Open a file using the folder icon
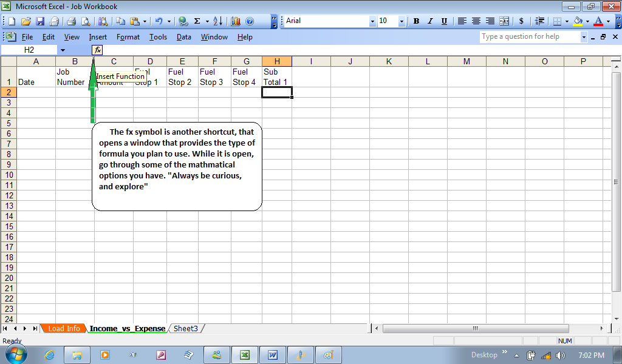The image size is (622, 364). (x=26, y=21)
